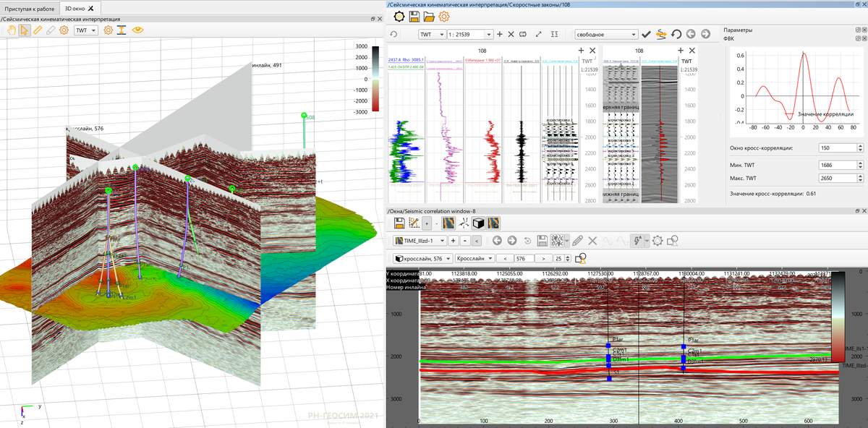This screenshot has width=868, height=428.
Task: Click the vertical scale stretch icon
Action: click(122, 30)
